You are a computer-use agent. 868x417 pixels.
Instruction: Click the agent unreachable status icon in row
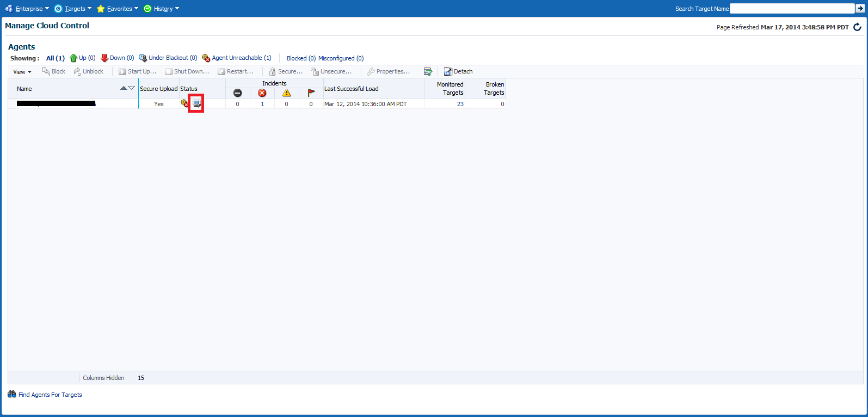tap(184, 103)
